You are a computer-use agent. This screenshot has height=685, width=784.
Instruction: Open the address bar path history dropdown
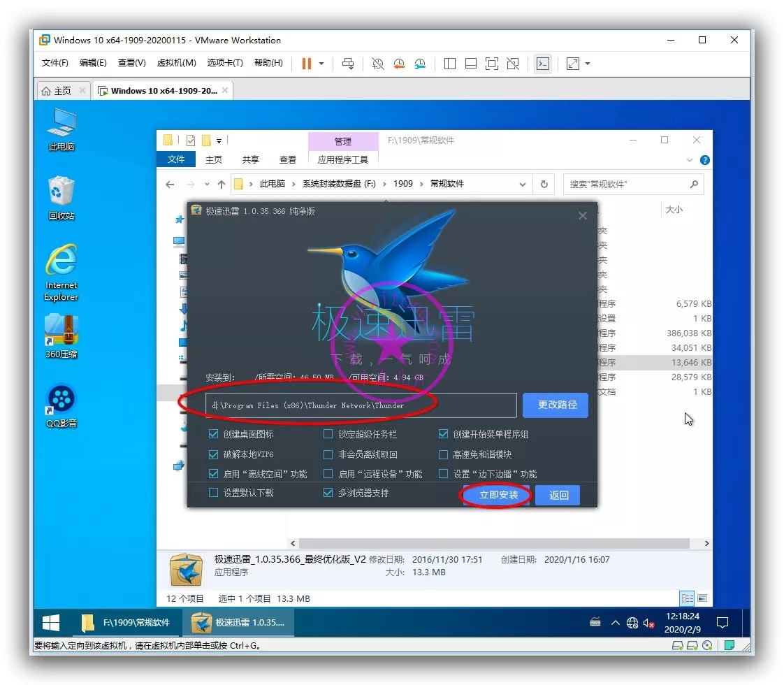523,185
